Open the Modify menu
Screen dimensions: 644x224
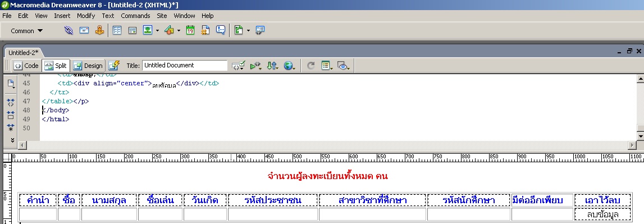pyautogui.click(x=86, y=16)
